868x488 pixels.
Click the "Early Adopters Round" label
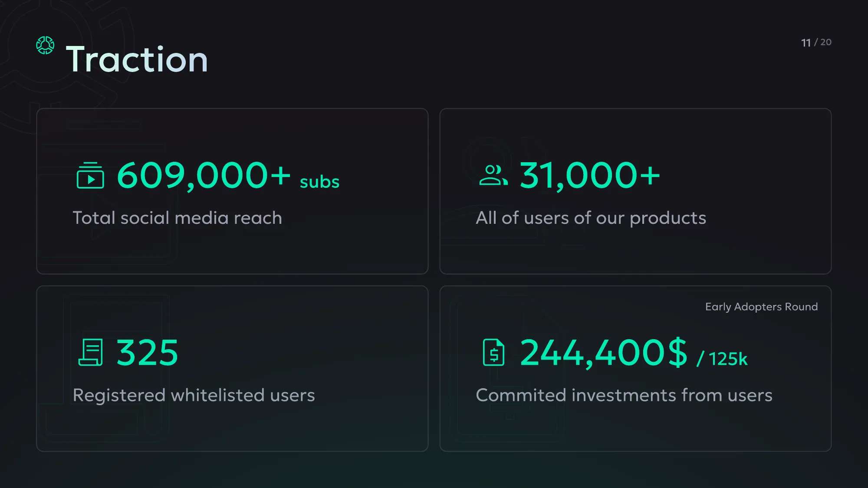coord(761,307)
